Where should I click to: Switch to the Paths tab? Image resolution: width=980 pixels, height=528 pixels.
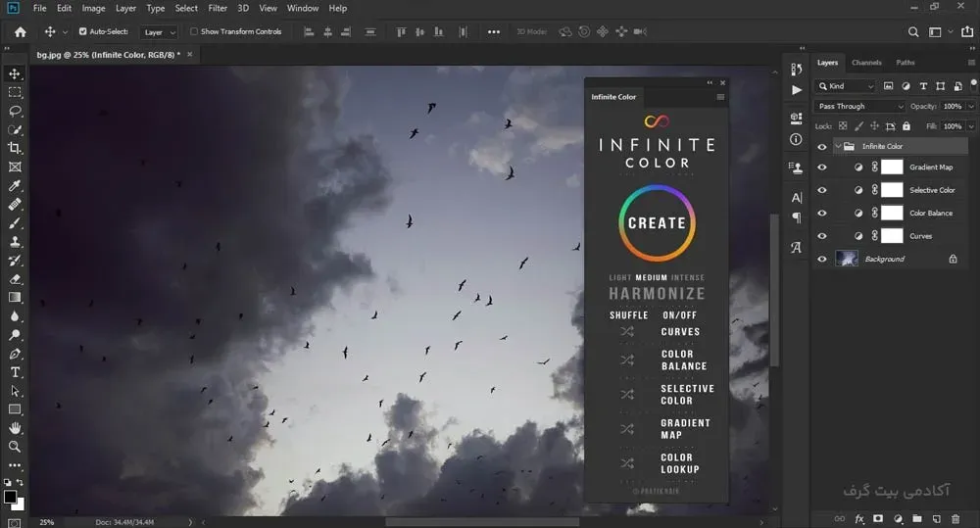905,63
